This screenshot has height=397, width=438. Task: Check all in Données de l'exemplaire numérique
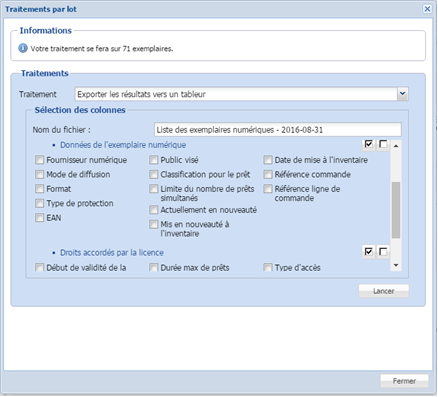[369, 144]
